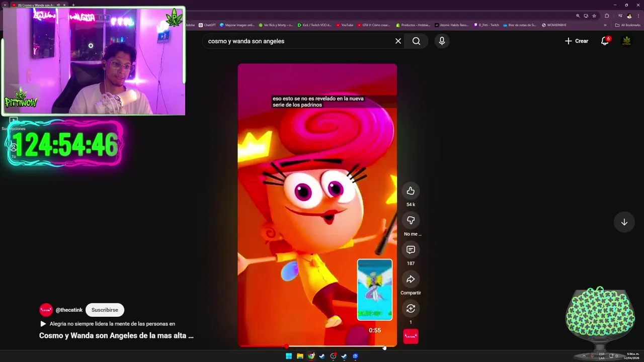
Task: Open YouTube account avatar menu
Action: 626,41
